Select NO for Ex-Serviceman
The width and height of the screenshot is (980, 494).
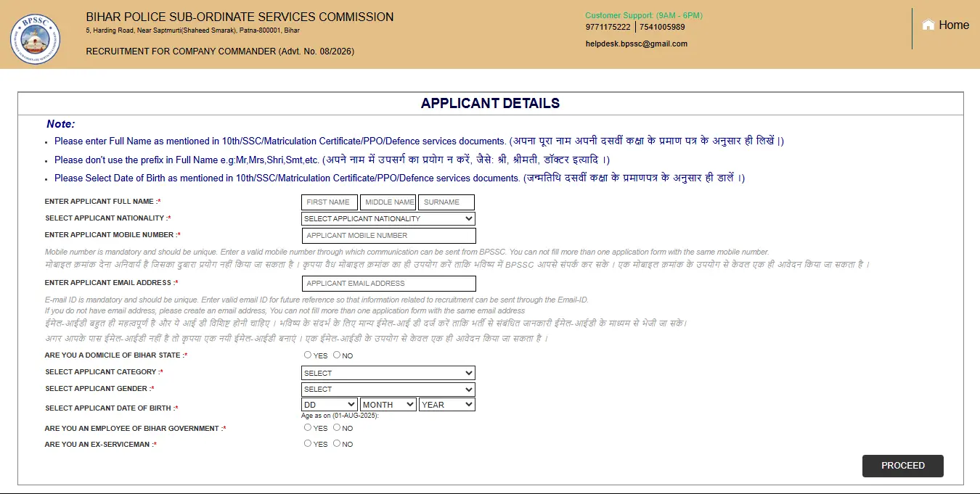[x=337, y=443]
